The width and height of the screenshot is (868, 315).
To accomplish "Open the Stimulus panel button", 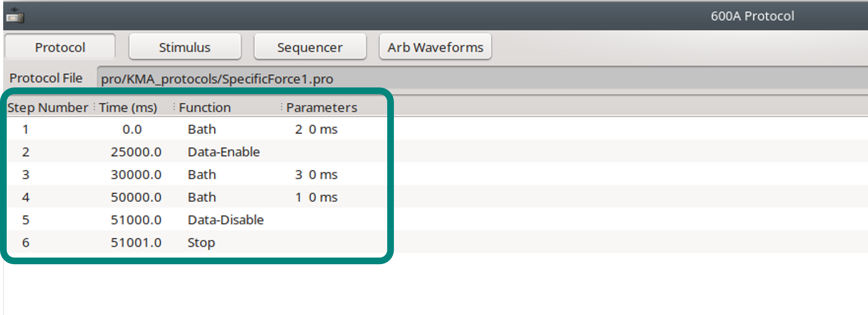I will [185, 48].
